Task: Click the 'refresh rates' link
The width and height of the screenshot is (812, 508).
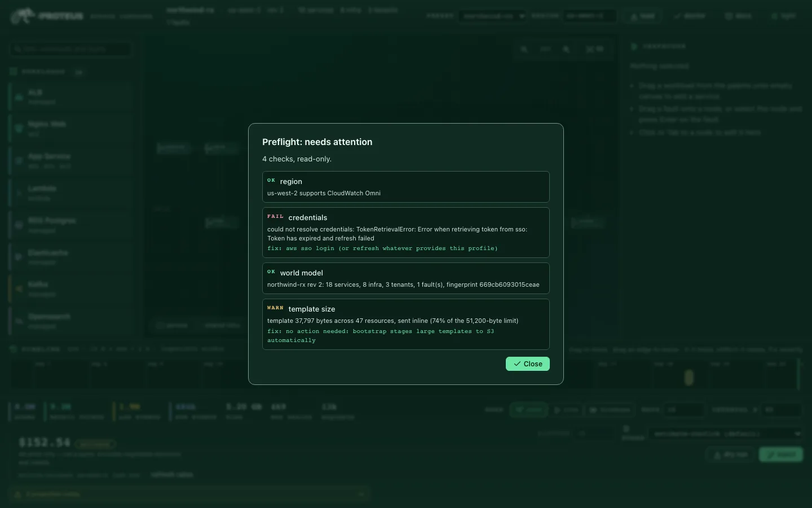Action: [x=172, y=475]
